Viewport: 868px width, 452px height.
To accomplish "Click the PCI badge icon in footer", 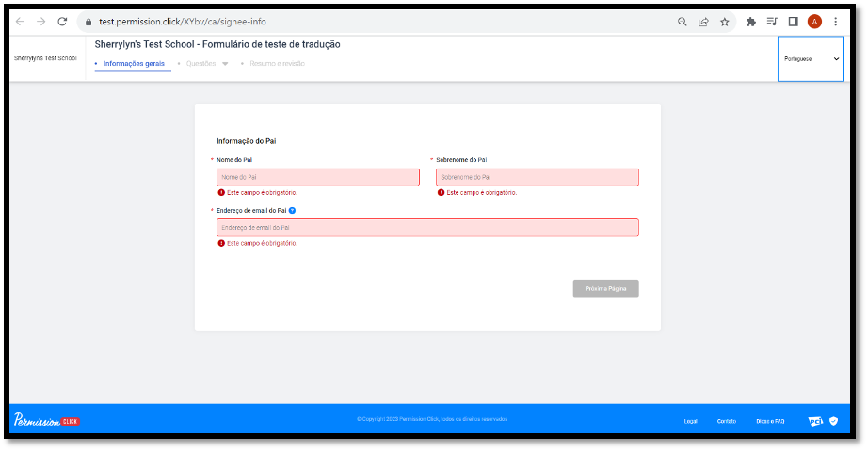I will tap(815, 421).
